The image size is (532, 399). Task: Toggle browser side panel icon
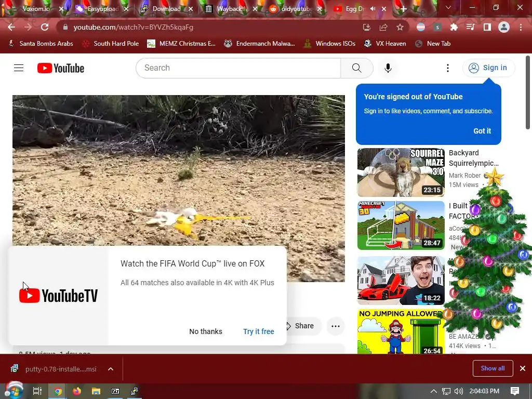click(x=487, y=27)
